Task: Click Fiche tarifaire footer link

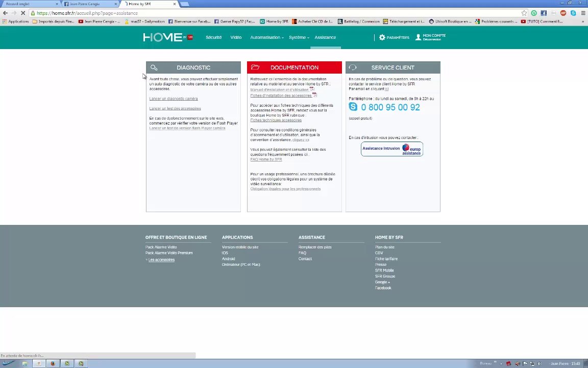Action: pyautogui.click(x=386, y=258)
